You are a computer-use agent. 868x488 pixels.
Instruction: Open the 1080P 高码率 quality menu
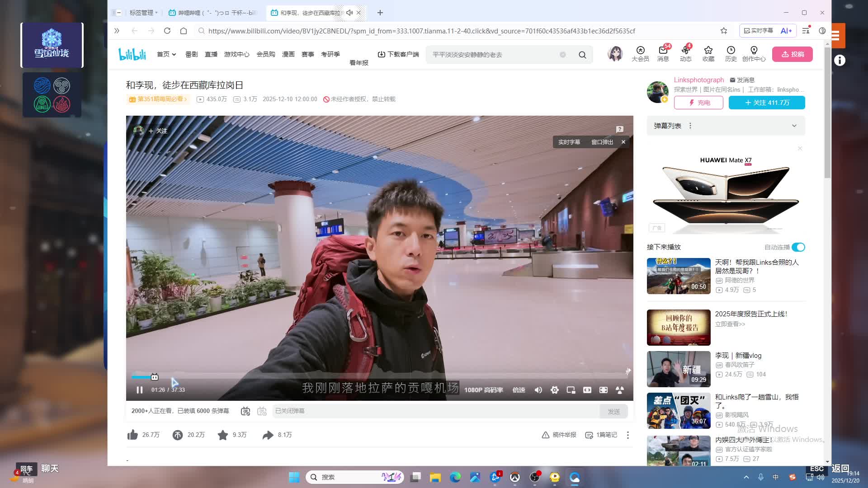click(483, 390)
